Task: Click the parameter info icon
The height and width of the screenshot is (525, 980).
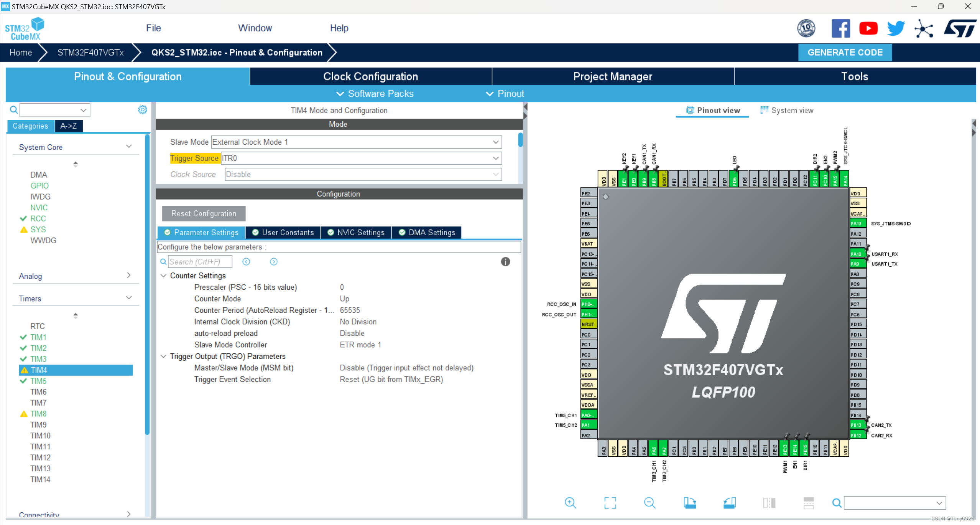Action: point(505,262)
